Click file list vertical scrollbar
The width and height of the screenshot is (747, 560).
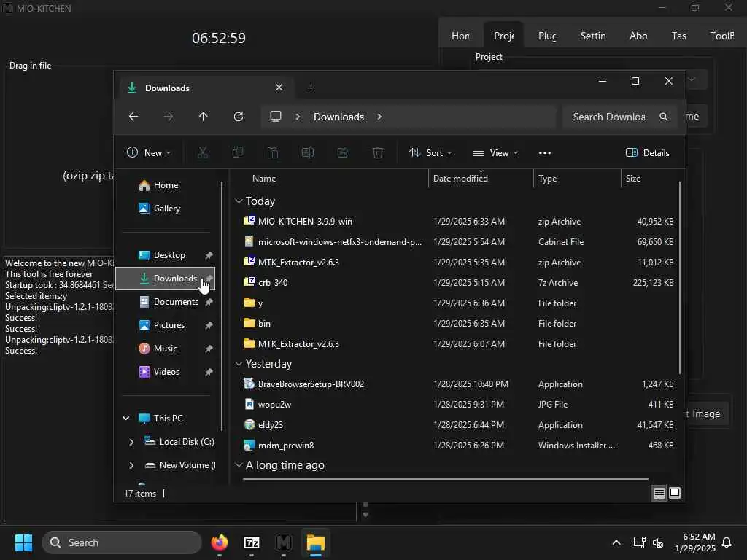click(679, 277)
